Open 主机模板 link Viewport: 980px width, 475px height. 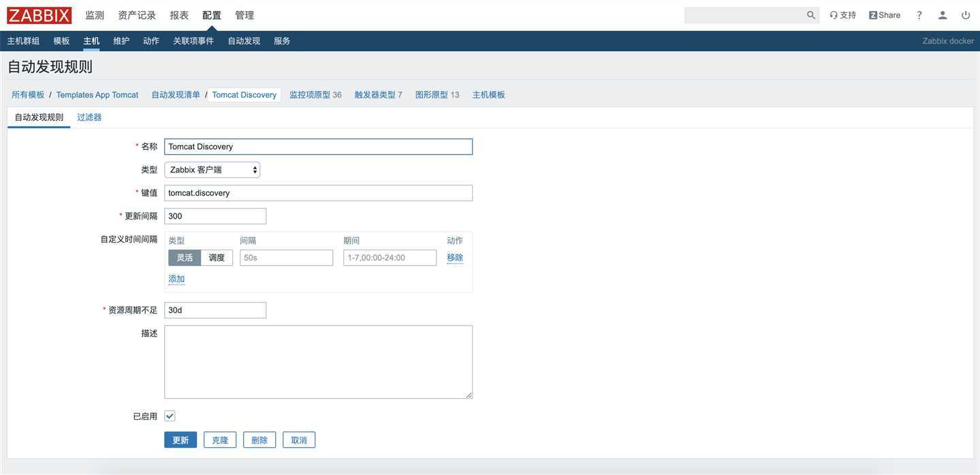[x=489, y=95]
